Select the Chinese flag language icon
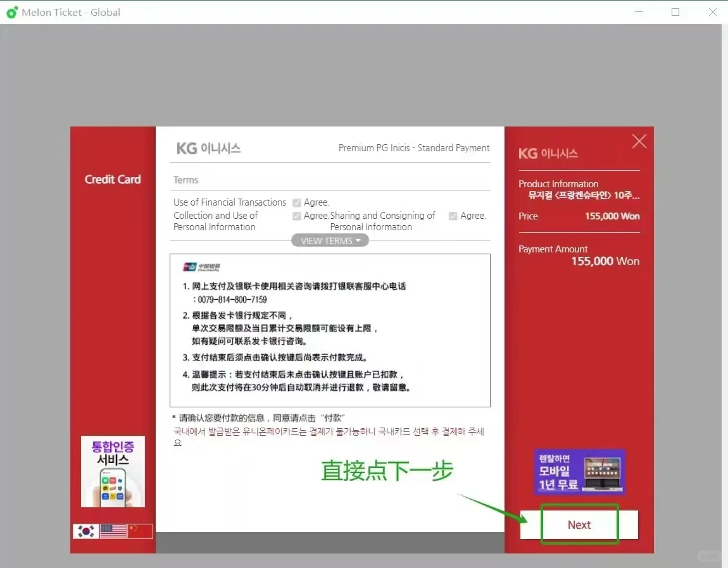Screen dimensions: 728x568 pos(139,531)
